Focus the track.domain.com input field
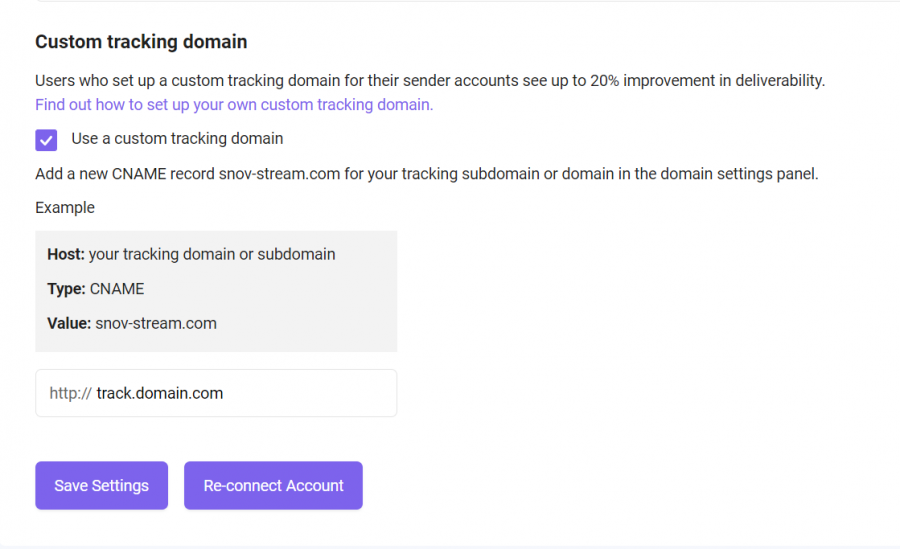The height and width of the screenshot is (549, 900). (216, 393)
